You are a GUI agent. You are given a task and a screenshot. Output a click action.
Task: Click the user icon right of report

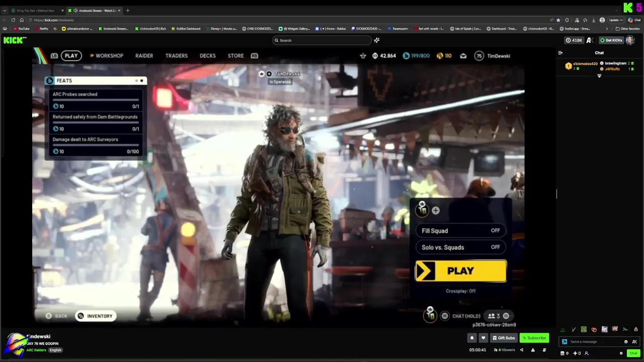(x=545, y=350)
